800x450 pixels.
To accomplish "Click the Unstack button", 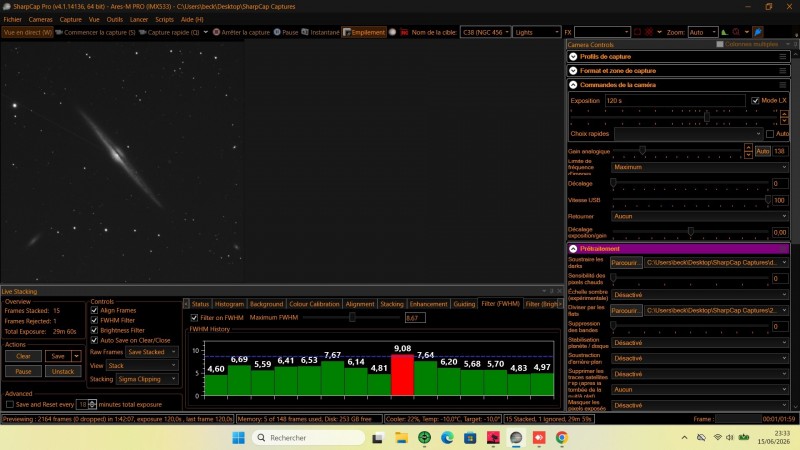I will tap(63, 371).
